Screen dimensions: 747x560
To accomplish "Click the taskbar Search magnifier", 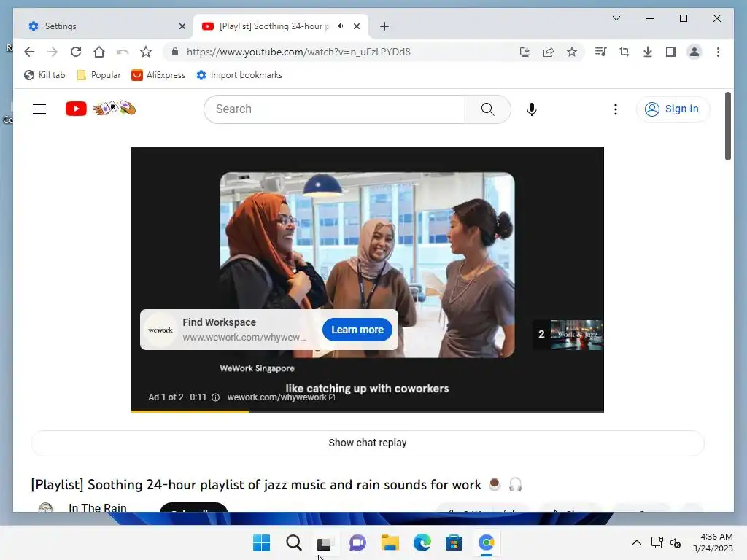I will (x=293, y=542).
